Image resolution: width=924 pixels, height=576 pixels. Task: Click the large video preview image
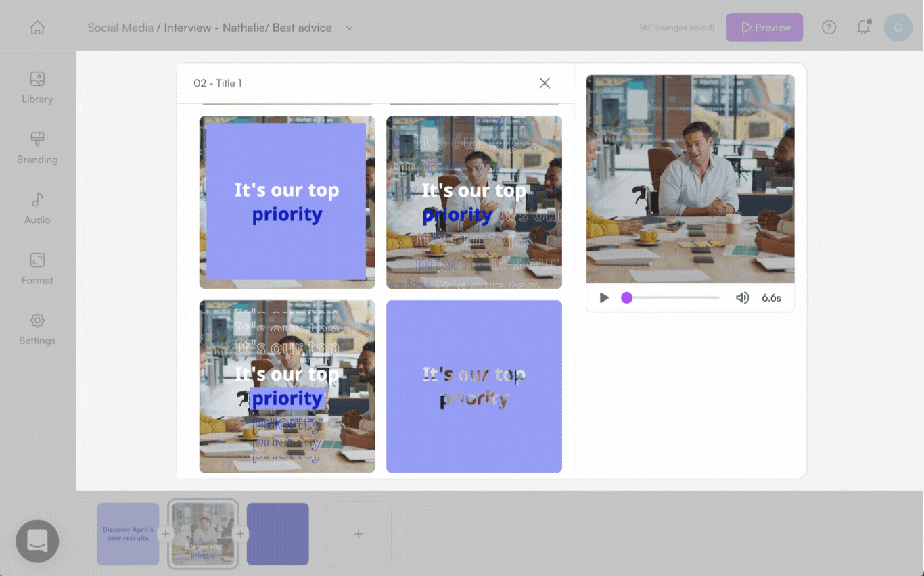coord(691,179)
